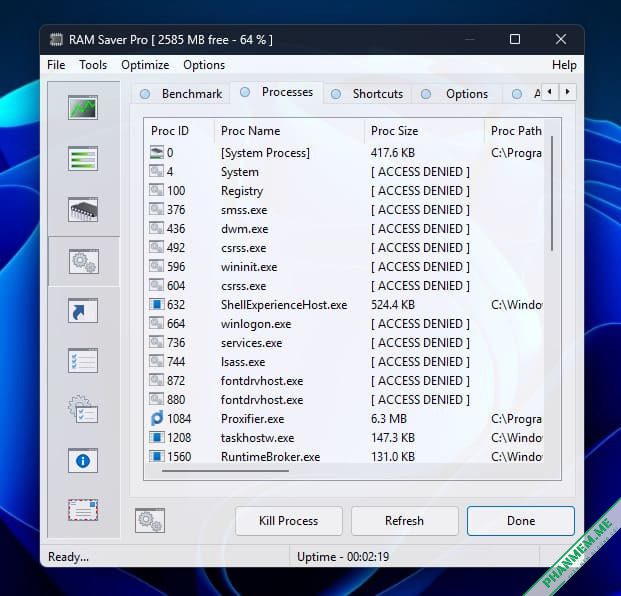This screenshot has height=596, width=621.
Task: Click the icon of process ID 872
Action: (156, 381)
